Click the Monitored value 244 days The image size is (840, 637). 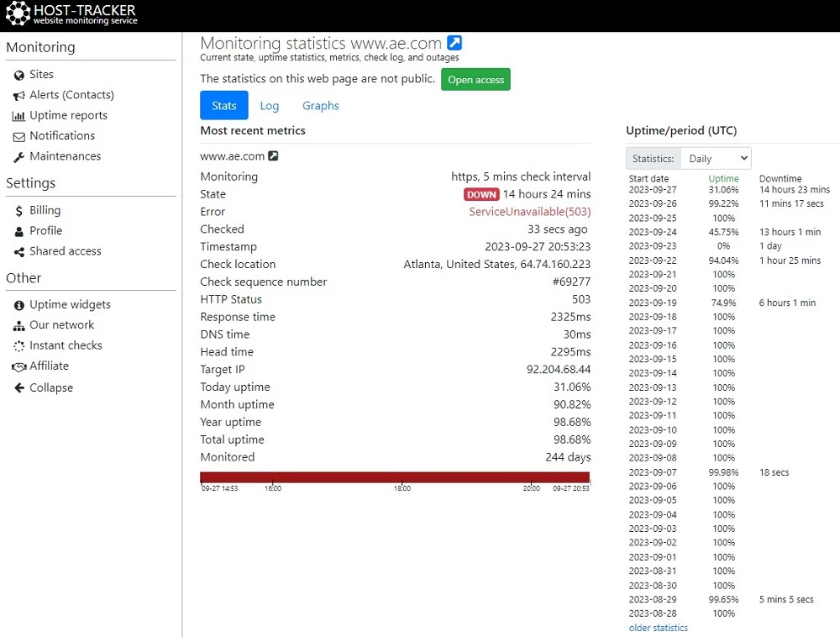pyautogui.click(x=568, y=457)
